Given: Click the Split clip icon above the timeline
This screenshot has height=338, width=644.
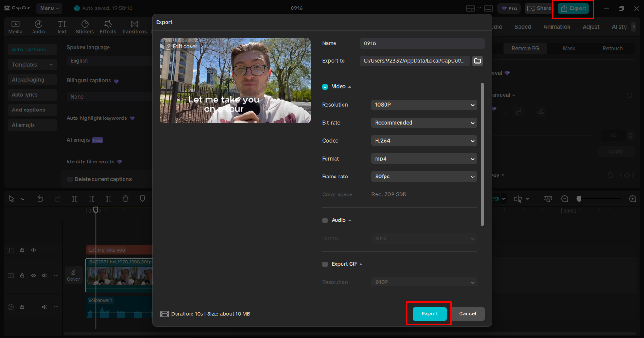Looking at the screenshot, I should click(74, 199).
